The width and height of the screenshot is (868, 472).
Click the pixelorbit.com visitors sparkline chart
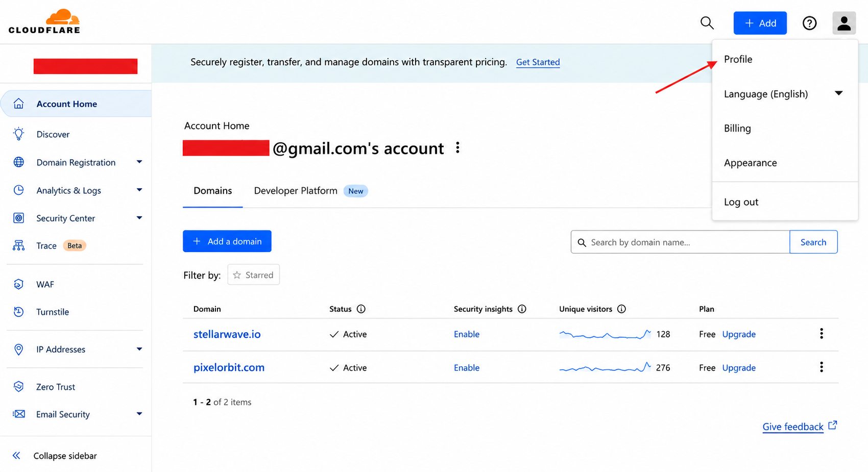click(605, 367)
